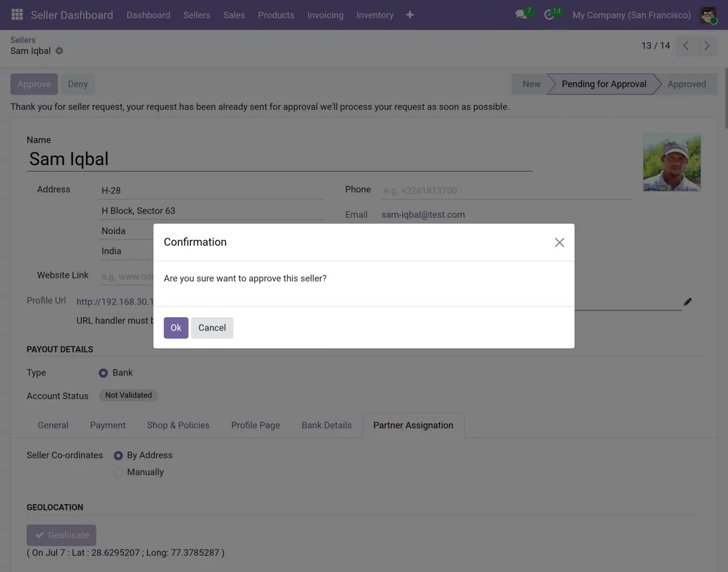Viewport: 728px width, 572px height.
Task: Switch to the Profile Page tab
Action: click(255, 425)
